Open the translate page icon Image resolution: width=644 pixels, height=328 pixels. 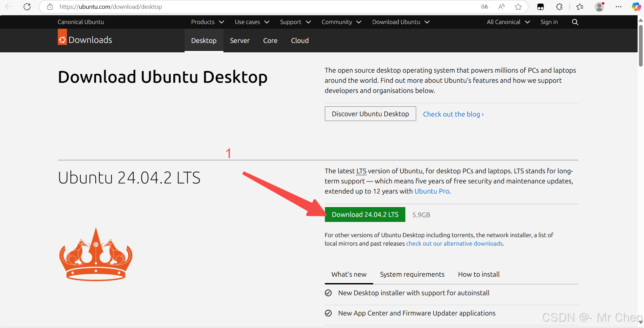pyautogui.click(x=484, y=7)
